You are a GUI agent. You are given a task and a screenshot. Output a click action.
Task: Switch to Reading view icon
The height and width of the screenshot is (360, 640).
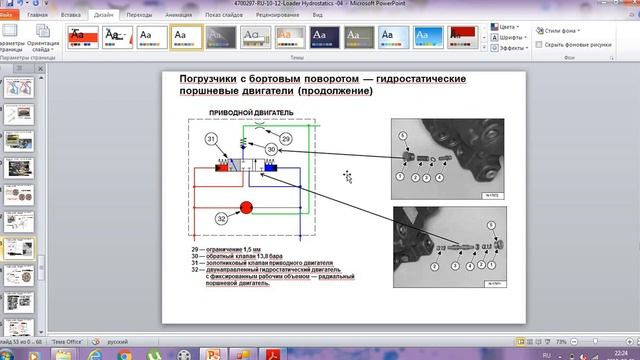click(x=539, y=342)
